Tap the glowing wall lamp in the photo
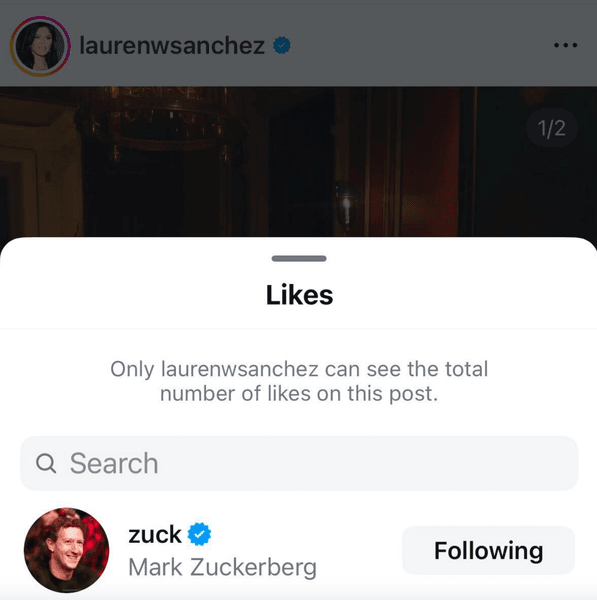Viewport: 597px width, 600px height. [x=346, y=207]
